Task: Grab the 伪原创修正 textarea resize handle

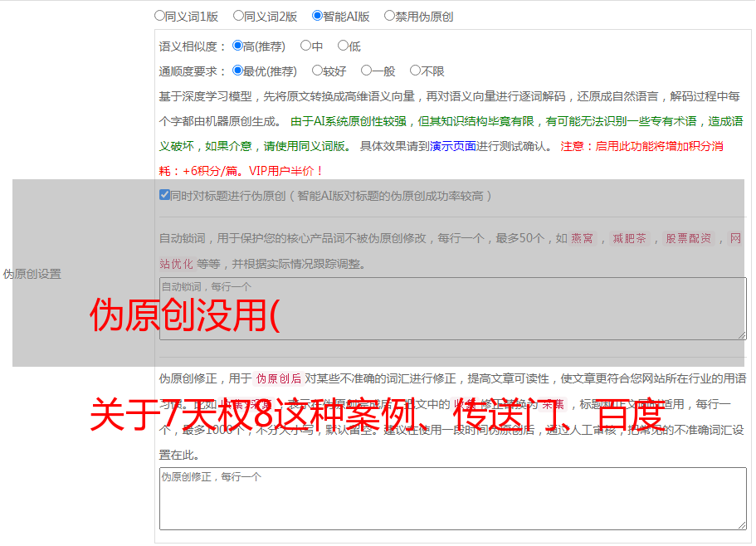Action: (742, 525)
